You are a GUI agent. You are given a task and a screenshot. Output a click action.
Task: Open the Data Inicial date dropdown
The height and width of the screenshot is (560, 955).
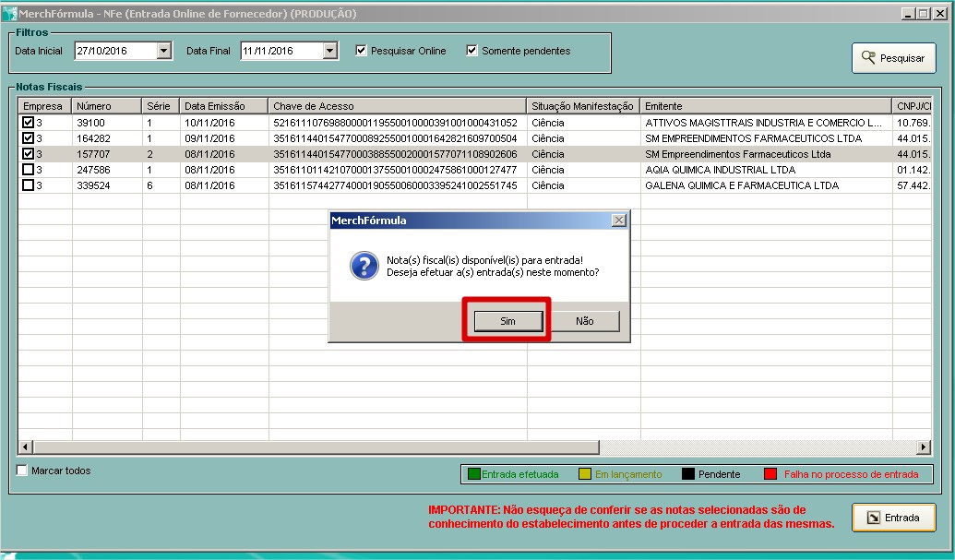(x=164, y=52)
